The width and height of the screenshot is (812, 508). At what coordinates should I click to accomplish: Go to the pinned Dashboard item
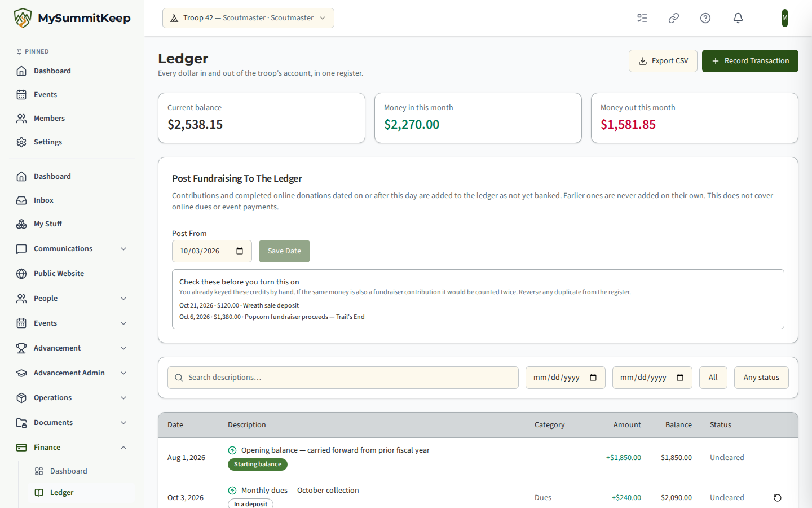[72, 71]
